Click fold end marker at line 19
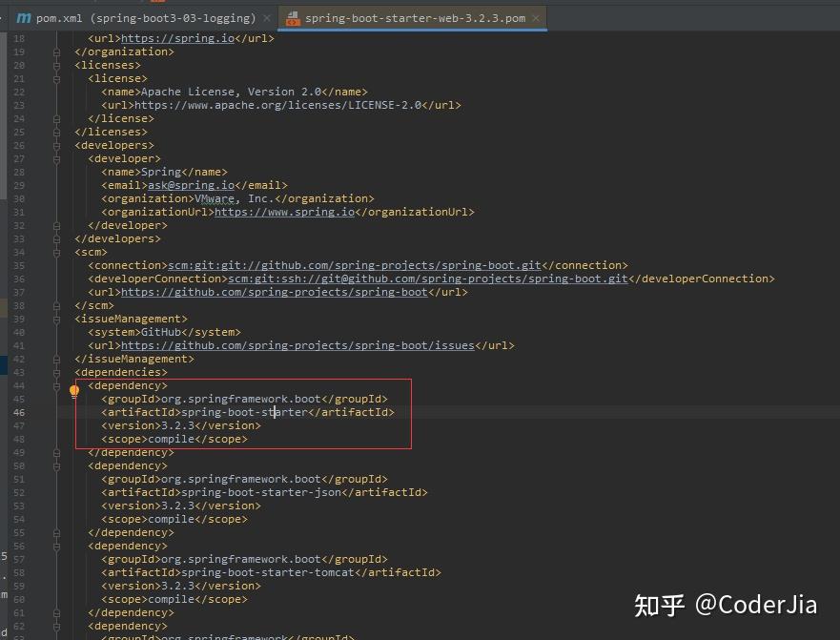This screenshot has height=640, width=840. [x=57, y=52]
